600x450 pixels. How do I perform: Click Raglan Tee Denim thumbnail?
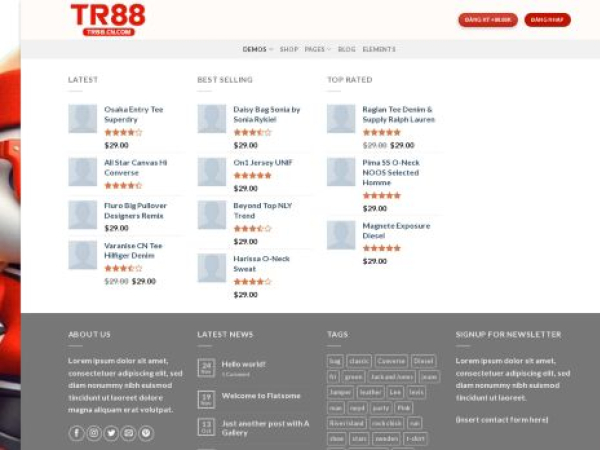click(341, 119)
